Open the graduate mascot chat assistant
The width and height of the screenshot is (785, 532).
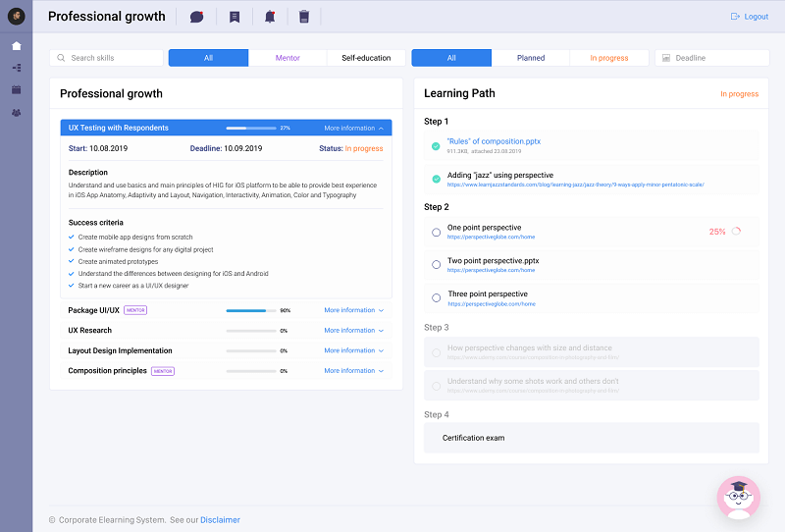739,498
